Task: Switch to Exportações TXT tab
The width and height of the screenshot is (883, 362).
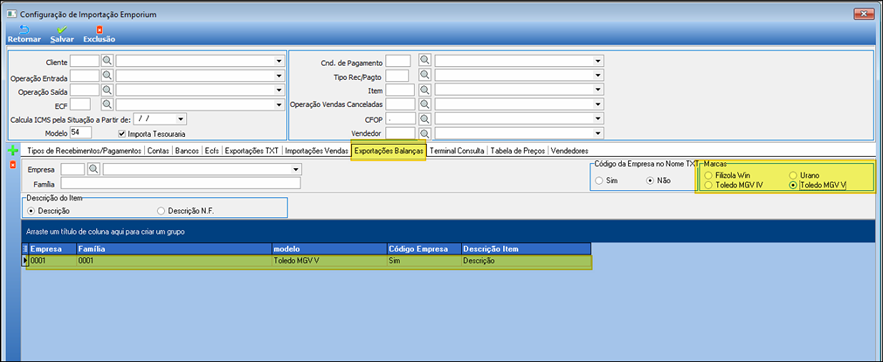Action: click(x=252, y=151)
